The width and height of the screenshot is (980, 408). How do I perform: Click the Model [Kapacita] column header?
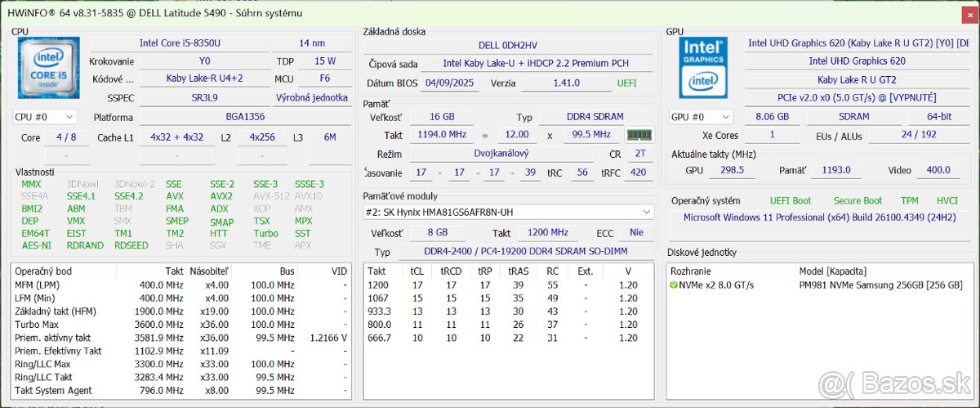[832, 271]
